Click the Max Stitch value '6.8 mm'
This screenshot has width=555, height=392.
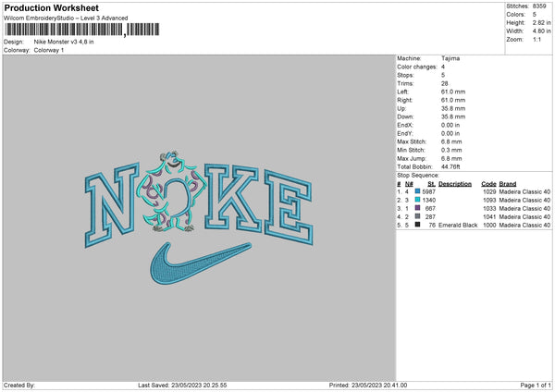tap(451, 141)
